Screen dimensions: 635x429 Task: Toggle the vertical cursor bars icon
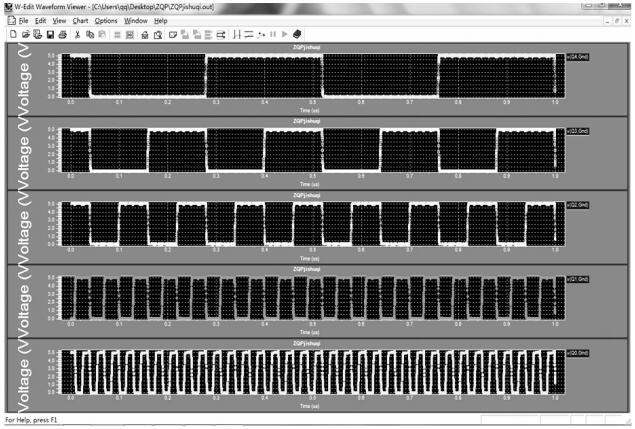point(237,34)
